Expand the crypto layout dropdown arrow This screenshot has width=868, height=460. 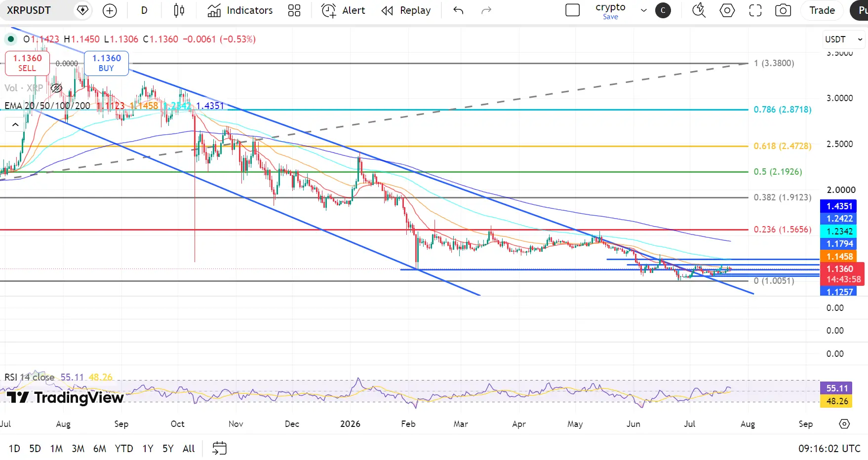(644, 10)
